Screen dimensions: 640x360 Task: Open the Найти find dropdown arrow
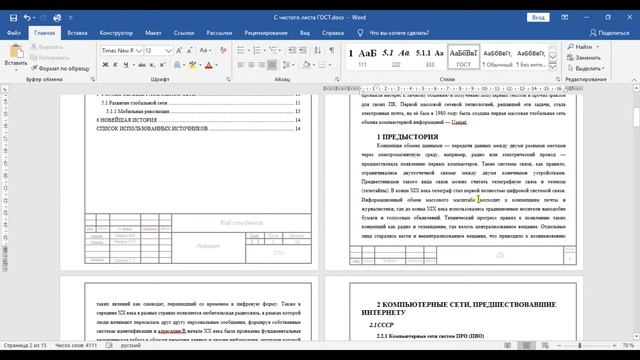[598, 47]
